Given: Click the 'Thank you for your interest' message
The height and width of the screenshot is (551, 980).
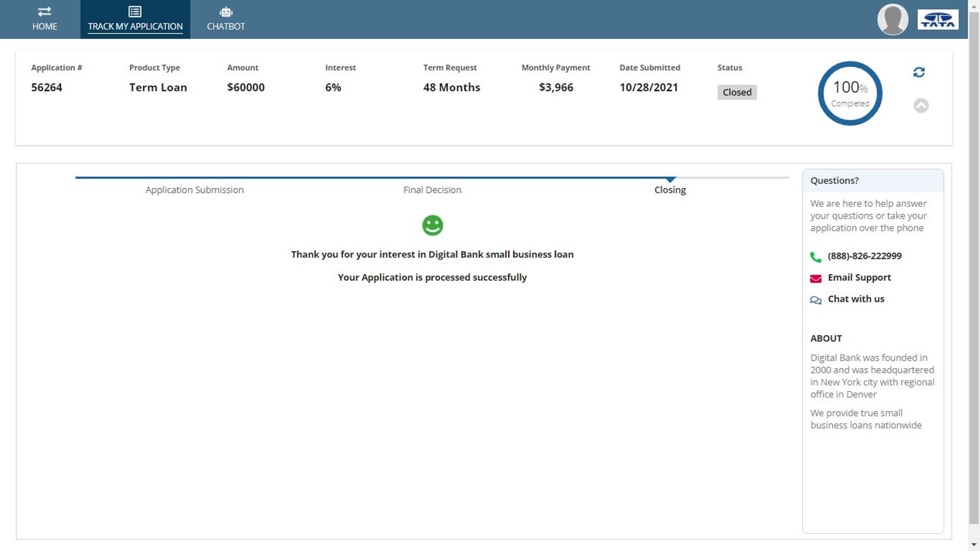Looking at the screenshot, I should point(432,254).
